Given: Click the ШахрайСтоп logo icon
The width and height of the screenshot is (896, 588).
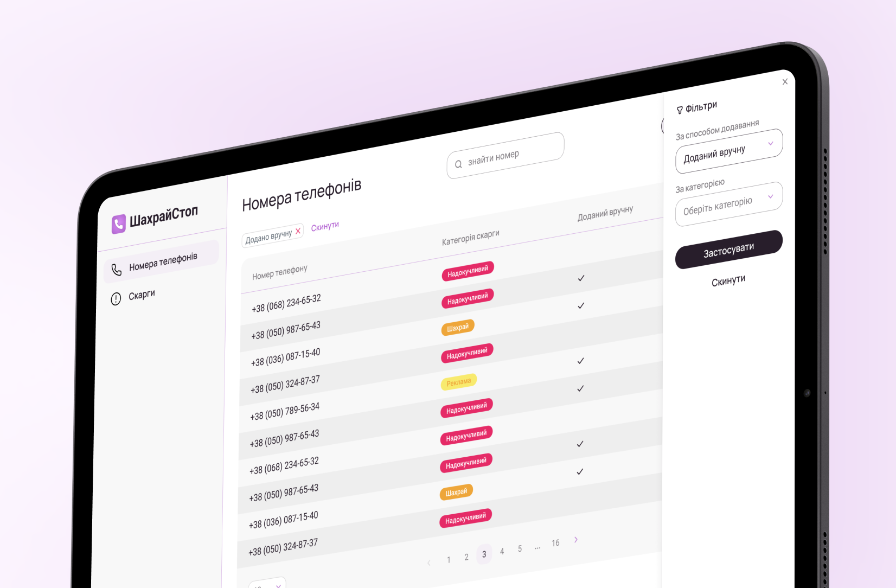Looking at the screenshot, I should click(118, 224).
